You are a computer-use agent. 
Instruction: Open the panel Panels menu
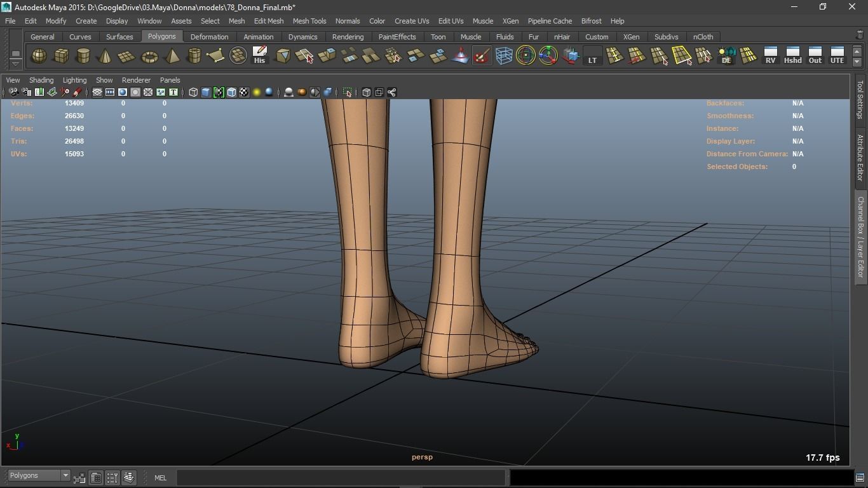[170, 80]
